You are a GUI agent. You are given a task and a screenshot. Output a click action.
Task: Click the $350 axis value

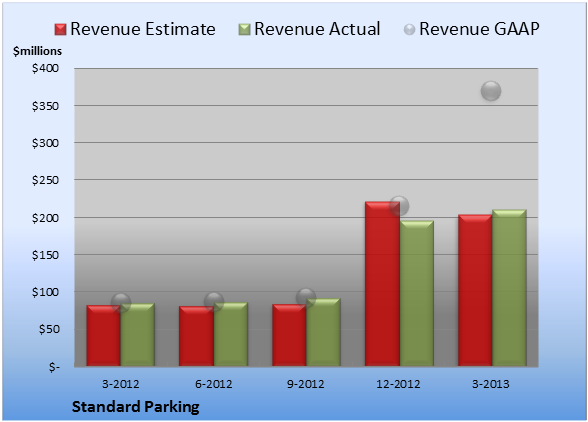pos(45,106)
